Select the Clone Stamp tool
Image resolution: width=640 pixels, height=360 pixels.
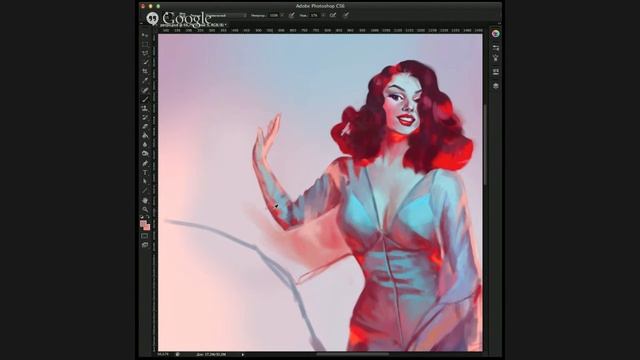pos(145,109)
